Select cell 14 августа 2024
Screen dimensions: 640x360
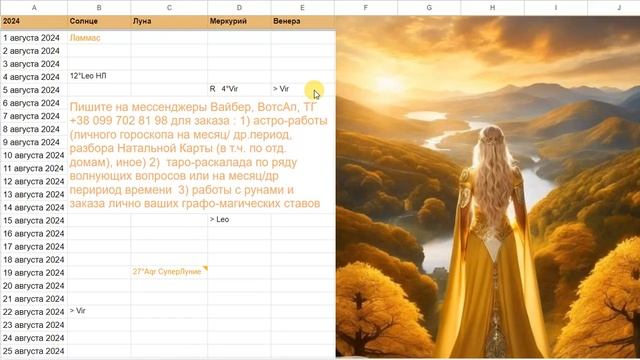34,207
